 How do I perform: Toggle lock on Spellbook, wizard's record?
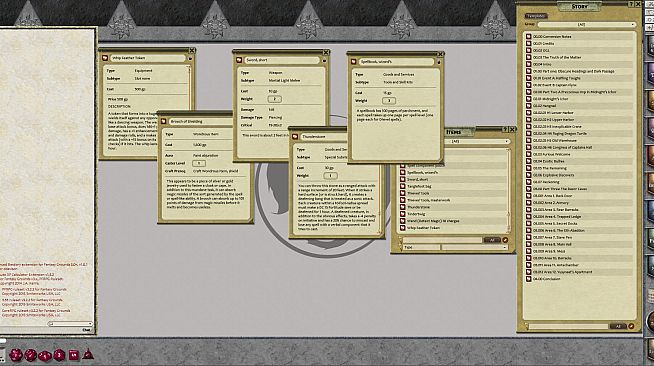tap(439, 62)
